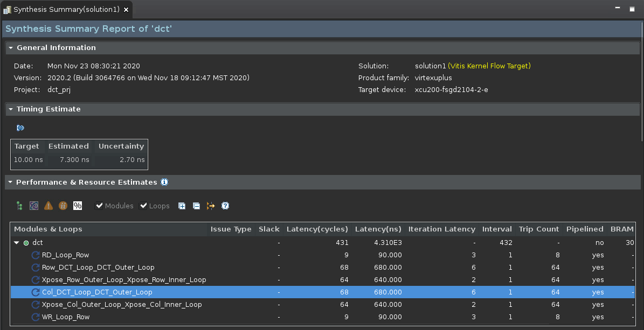Click the info icon beside Performance & Resource Estimates

[x=164, y=182]
